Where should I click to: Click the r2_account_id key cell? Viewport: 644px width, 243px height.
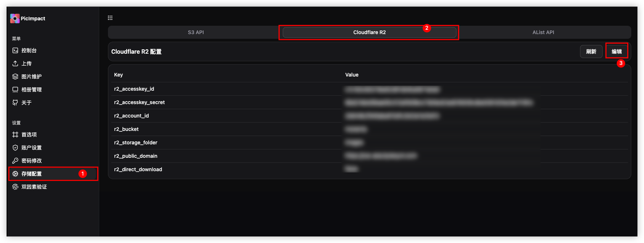[x=132, y=116]
